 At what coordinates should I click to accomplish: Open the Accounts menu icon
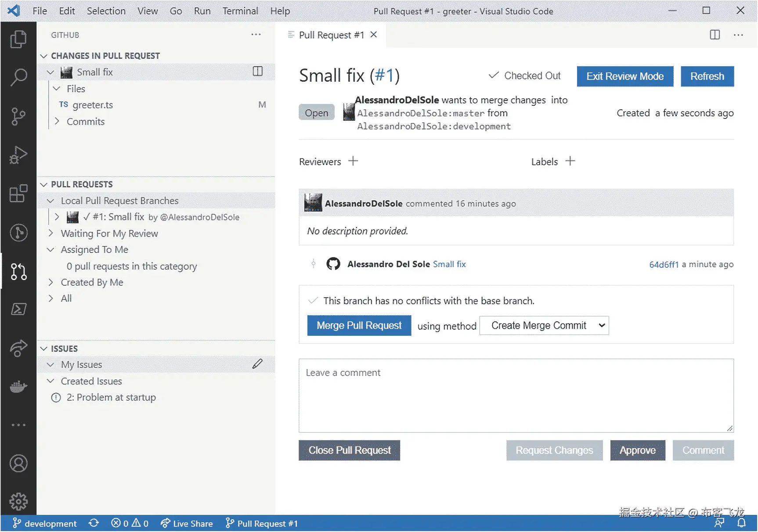(x=18, y=464)
